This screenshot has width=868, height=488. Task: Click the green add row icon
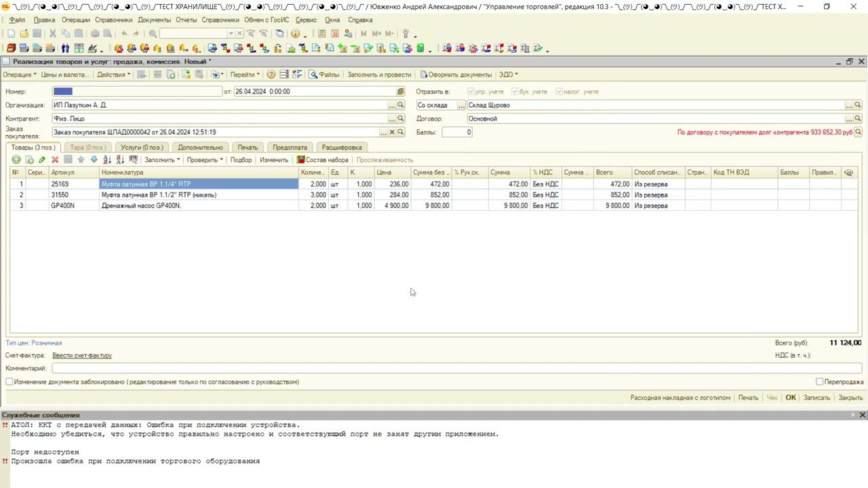16,160
